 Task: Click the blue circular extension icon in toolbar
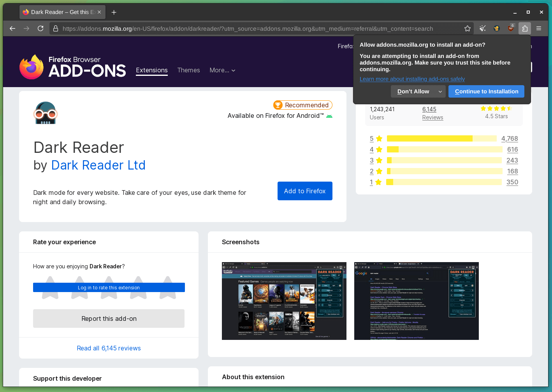click(496, 28)
